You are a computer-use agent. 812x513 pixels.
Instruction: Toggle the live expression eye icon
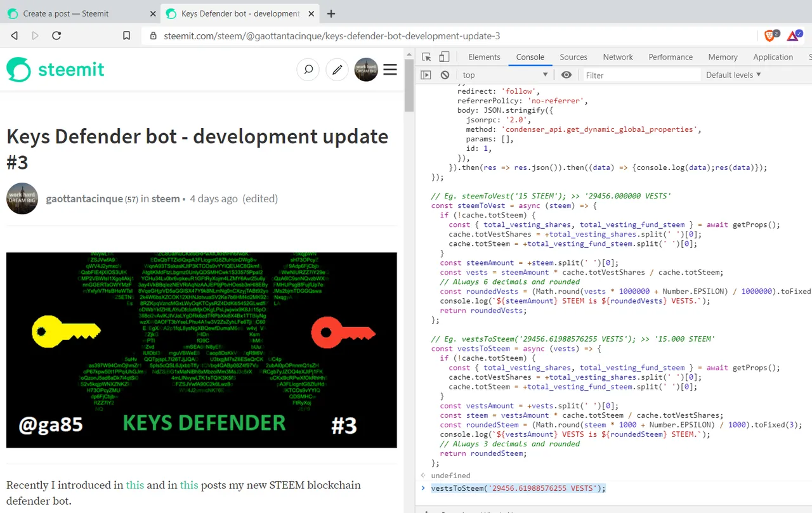[x=566, y=75]
